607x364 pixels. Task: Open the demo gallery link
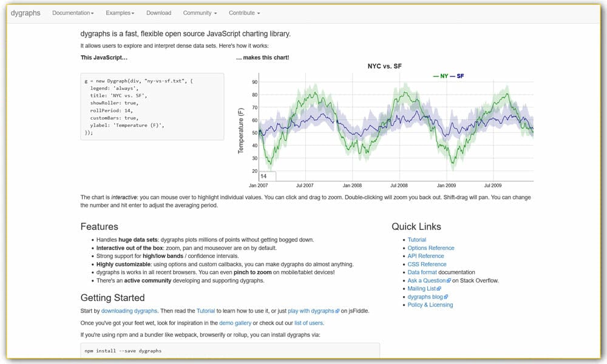(236, 323)
